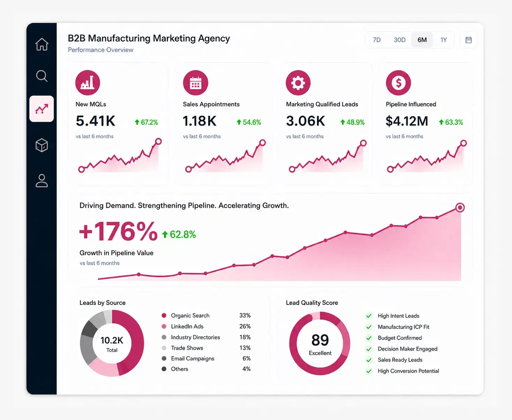512x420 pixels.
Task: Click the B2B Manufacturing Marketing Agency title
Action: (149, 38)
